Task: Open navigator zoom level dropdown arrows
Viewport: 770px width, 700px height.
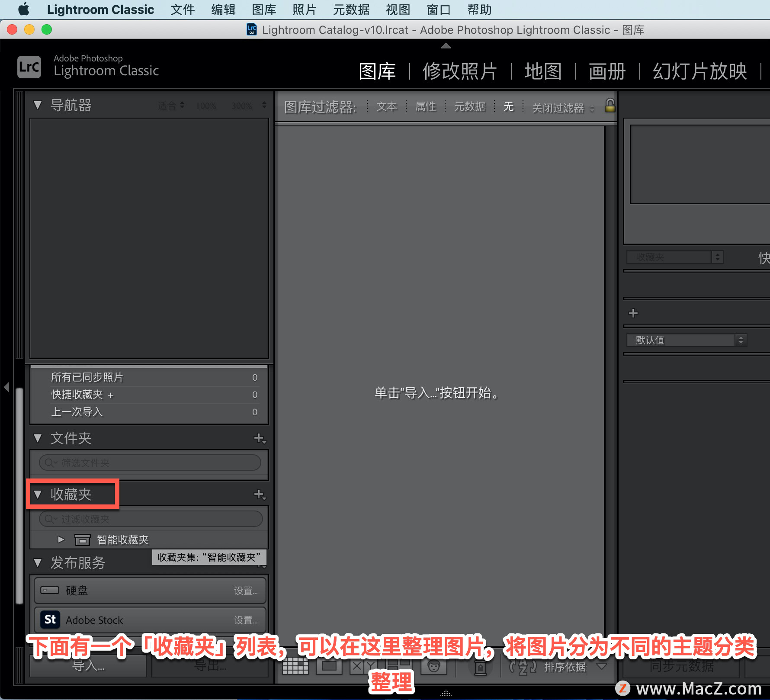Action: (x=264, y=105)
